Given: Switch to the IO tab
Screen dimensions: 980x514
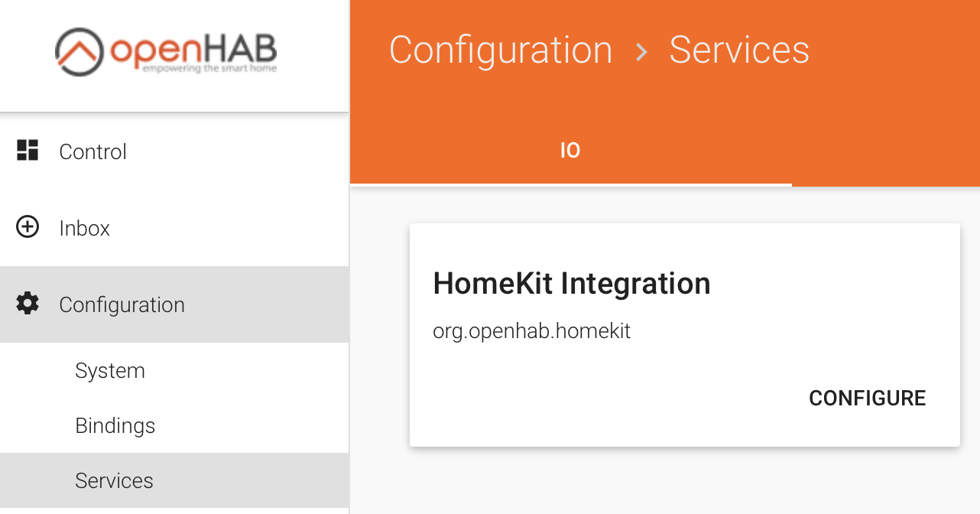Looking at the screenshot, I should click(x=570, y=151).
